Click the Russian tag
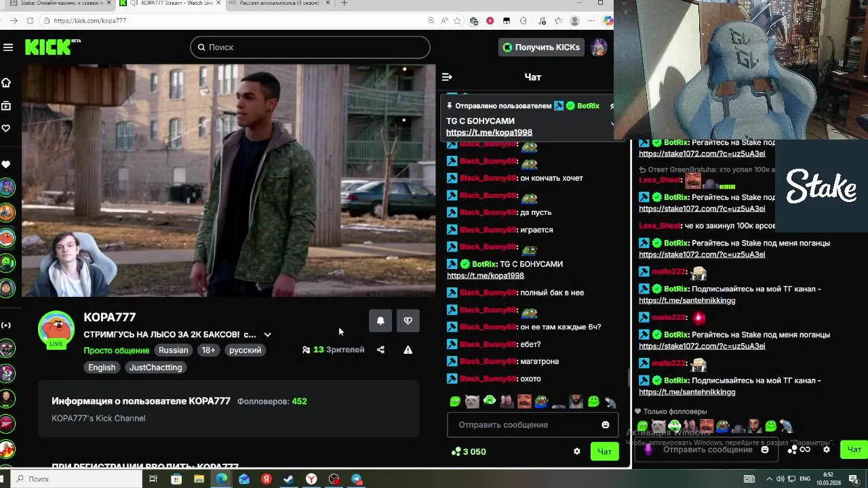868x488 pixels. [174, 350]
